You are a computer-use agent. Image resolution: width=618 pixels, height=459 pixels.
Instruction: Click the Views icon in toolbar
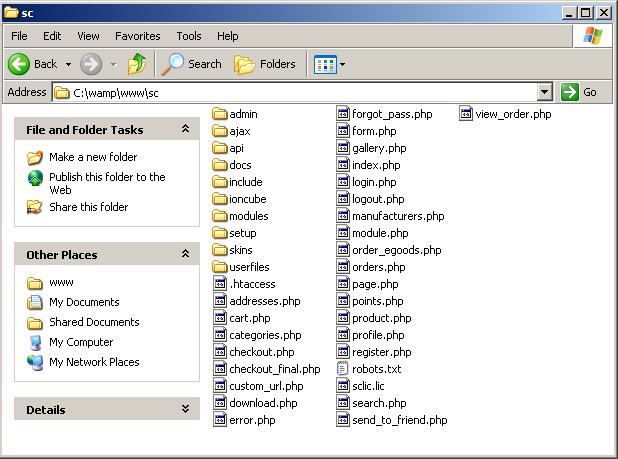click(x=324, y=64)
